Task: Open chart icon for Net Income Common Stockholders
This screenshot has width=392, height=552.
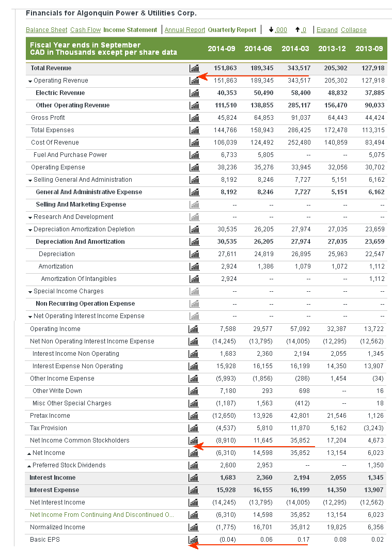Action: coord(193,441)
